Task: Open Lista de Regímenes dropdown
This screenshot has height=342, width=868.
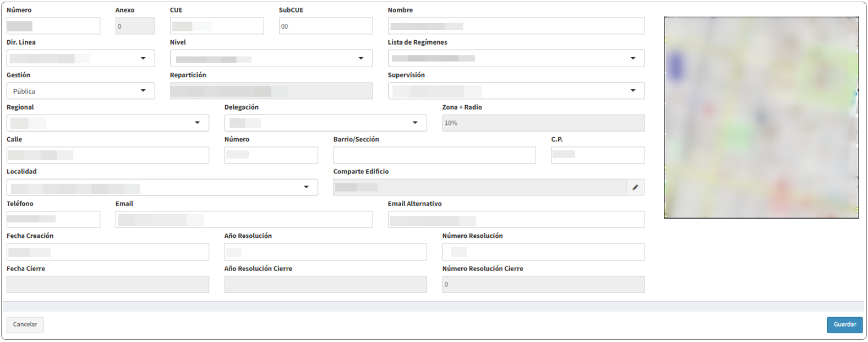Action: click(x=516, y=58)
